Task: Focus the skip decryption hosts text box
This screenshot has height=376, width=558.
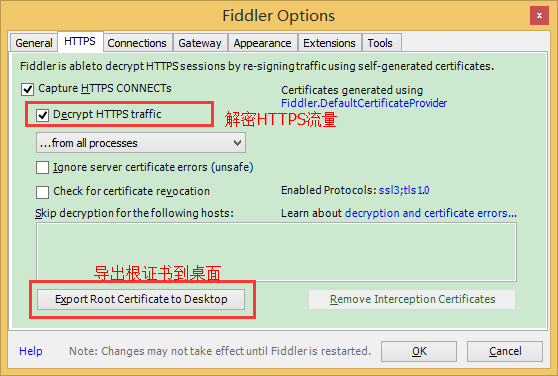Action: click(277, 252)
